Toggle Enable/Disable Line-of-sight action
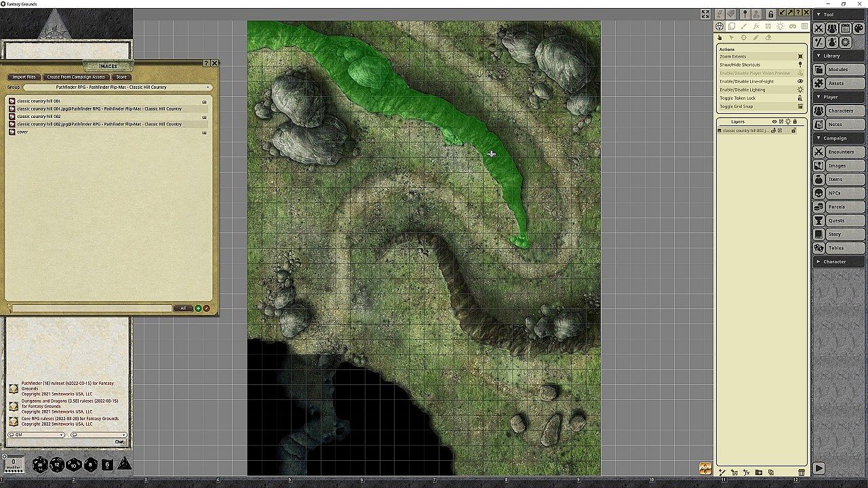This screenshot has height=488, width=868. click(762, 81)
